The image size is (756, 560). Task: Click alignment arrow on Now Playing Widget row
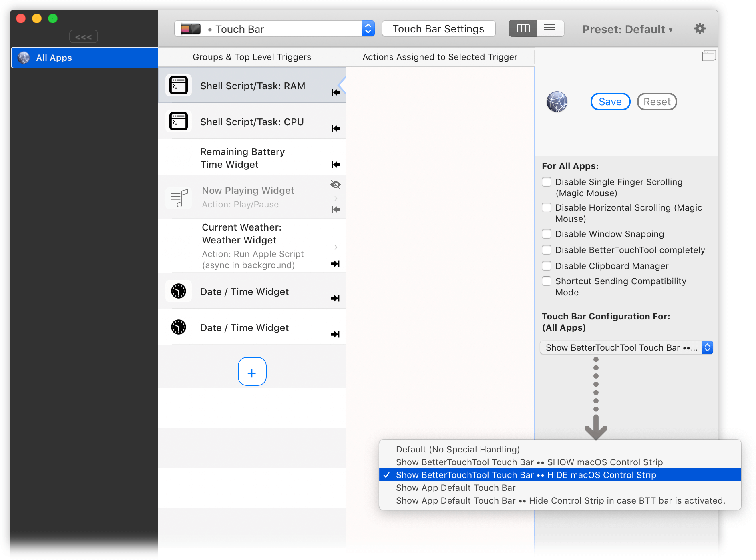pyautogui.click(x=336, y=209)
